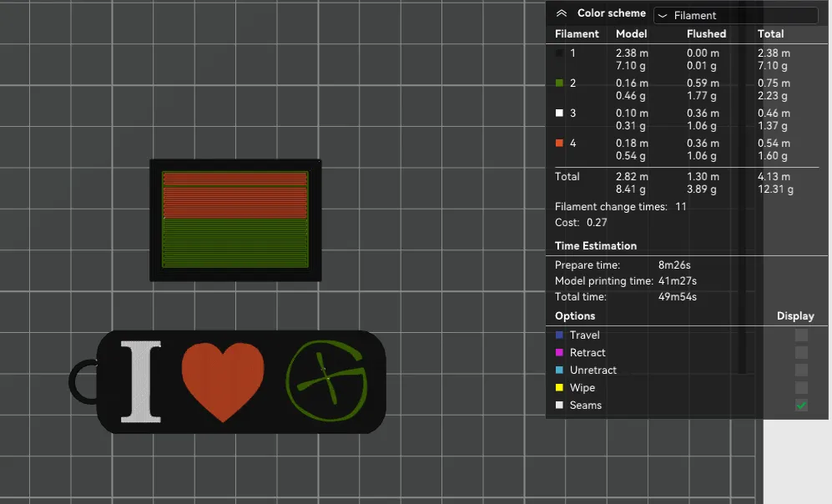Click the Prepare time value 8m26s

click(x=674, y=265)
